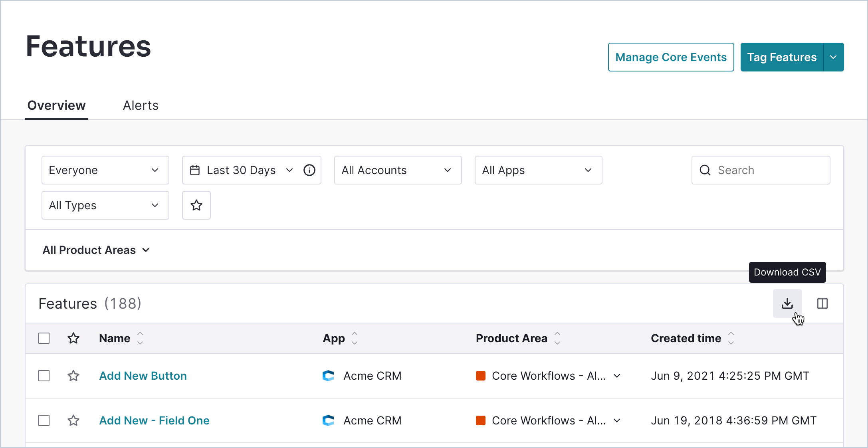This screenshot has height=448, width=868.
Task: Click the calendar icon in date filter
Action: (195, 170)
